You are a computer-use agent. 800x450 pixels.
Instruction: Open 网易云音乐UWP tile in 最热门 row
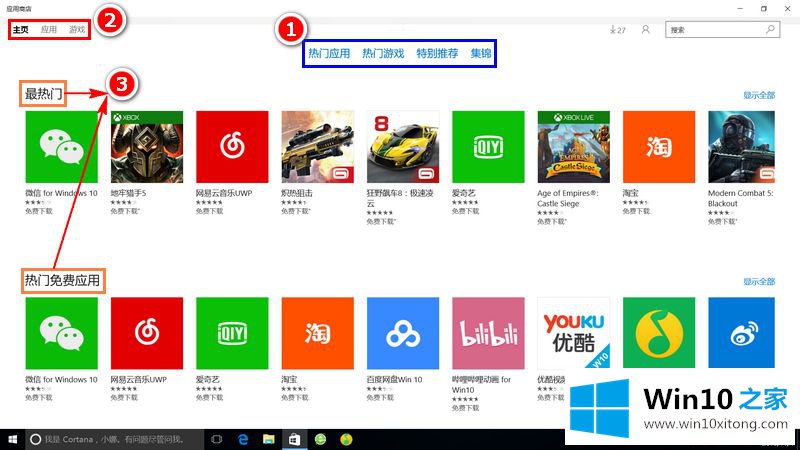pyautogui.click(x=232, y=147)
